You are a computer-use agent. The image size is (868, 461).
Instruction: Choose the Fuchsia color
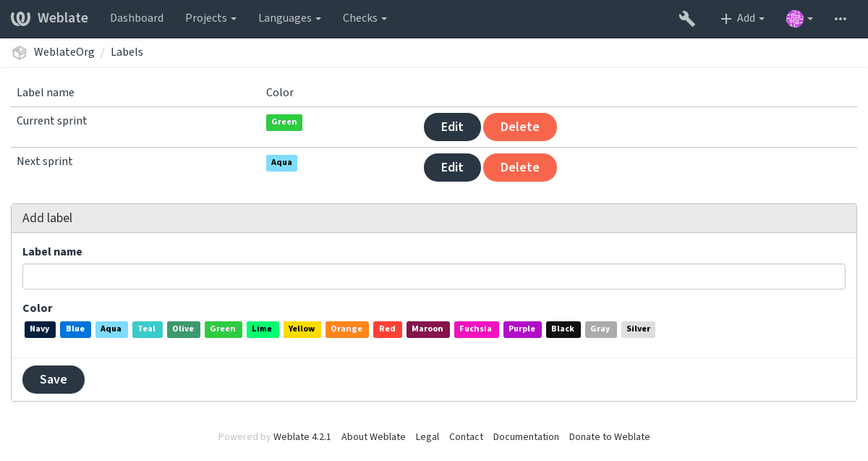pyautogui.click(x=476, y=329)
